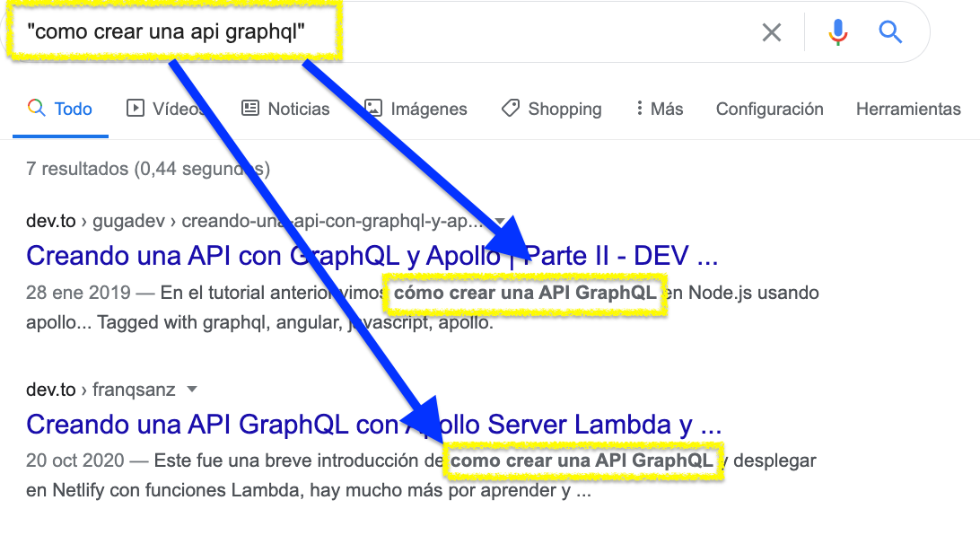
Task: Click the microphone voice search icon
Action: [x=837, y=31]
